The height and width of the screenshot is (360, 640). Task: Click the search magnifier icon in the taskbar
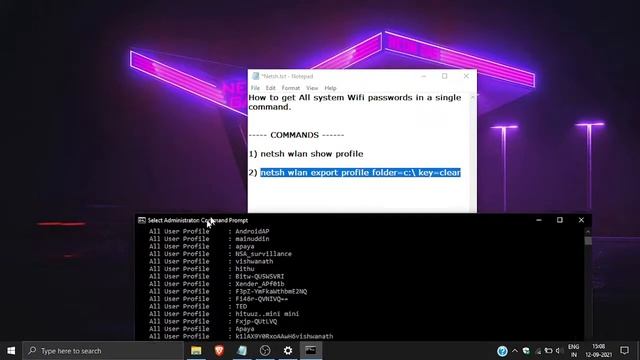click(32, 351)
